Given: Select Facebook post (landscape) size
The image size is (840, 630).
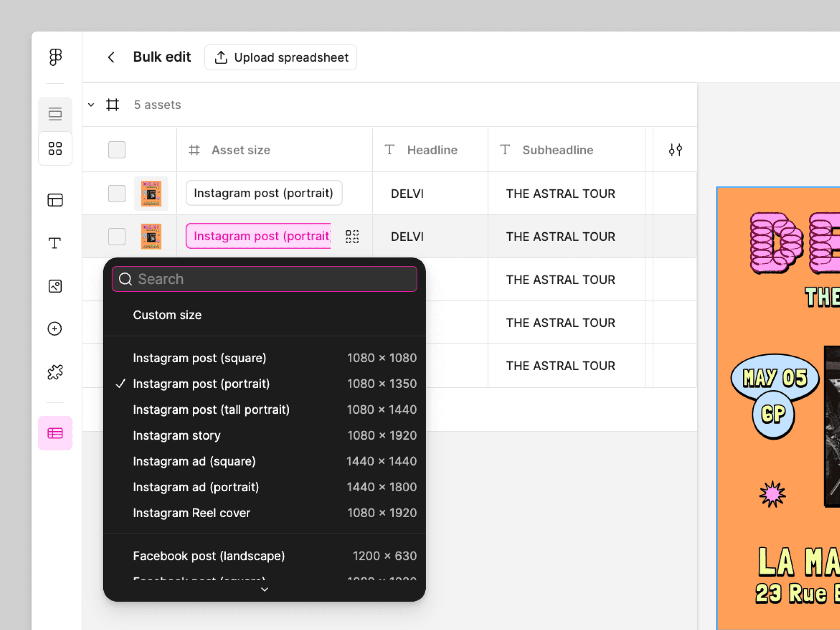Looking at the screenshot, I should pyautogui.click(x=264, y=556).
